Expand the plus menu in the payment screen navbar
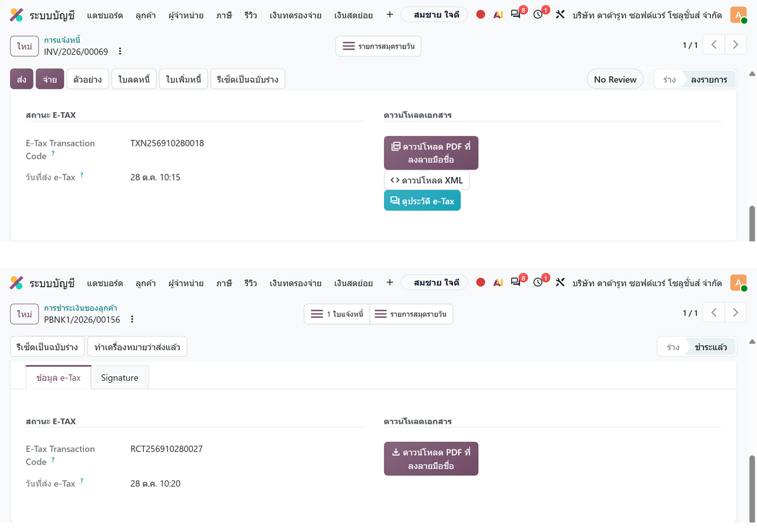This screenshot has width=757, height=532. (389, 282)
